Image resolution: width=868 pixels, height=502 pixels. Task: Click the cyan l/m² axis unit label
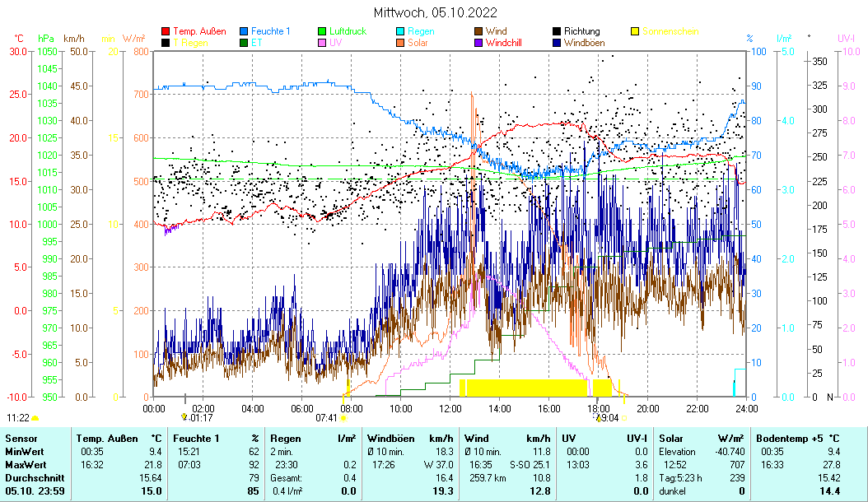pos(783,38)
